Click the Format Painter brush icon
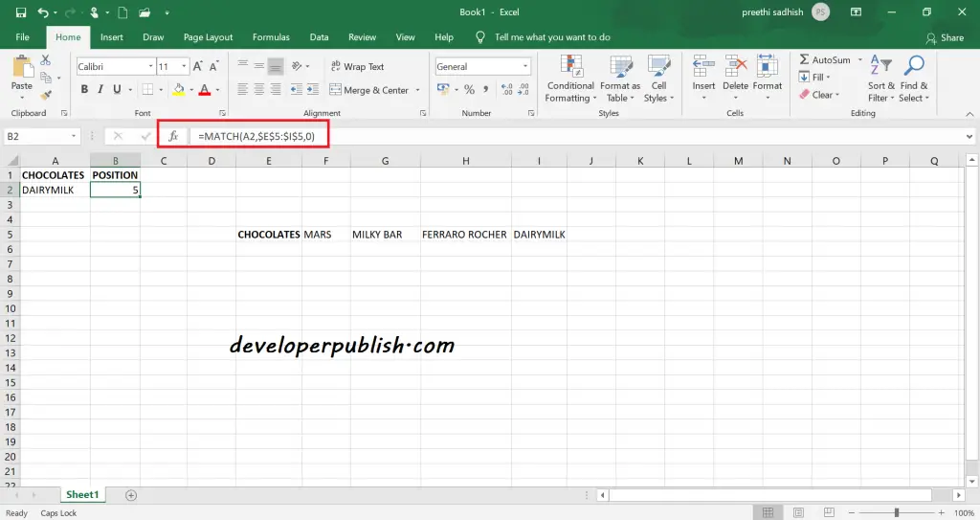Viewport: 980px width, 520px height. pos(45,95)
